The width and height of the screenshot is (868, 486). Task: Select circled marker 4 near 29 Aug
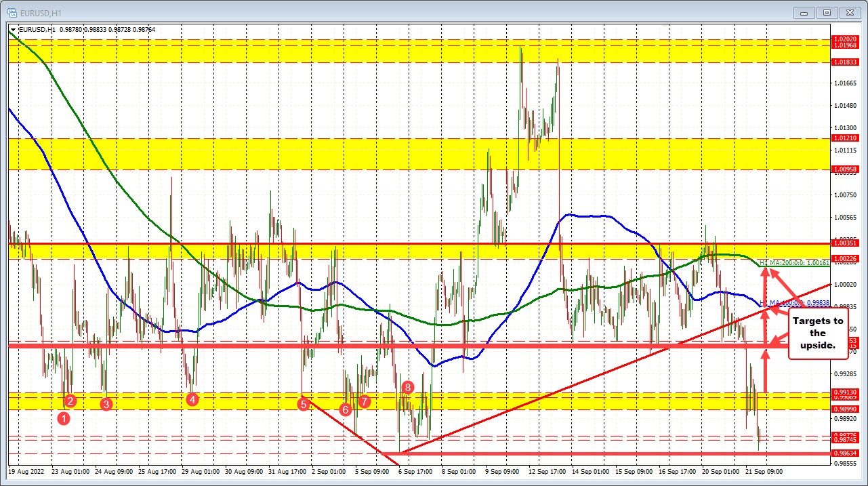[x=192, y=401]
